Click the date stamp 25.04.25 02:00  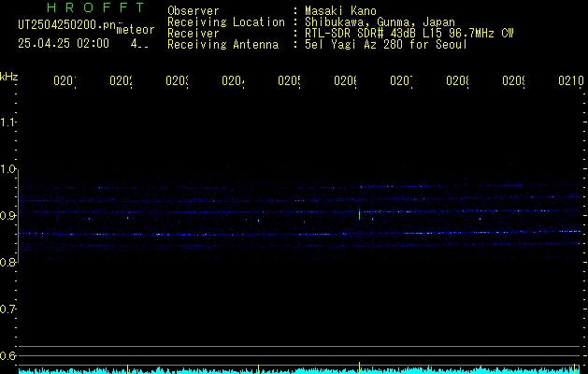click(64, 44)
